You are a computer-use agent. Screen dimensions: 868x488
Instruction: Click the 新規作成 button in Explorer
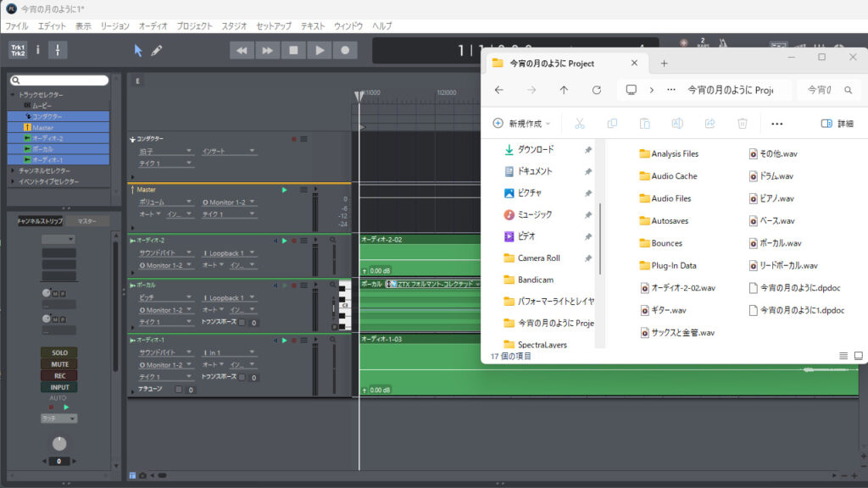pos(522,124)
